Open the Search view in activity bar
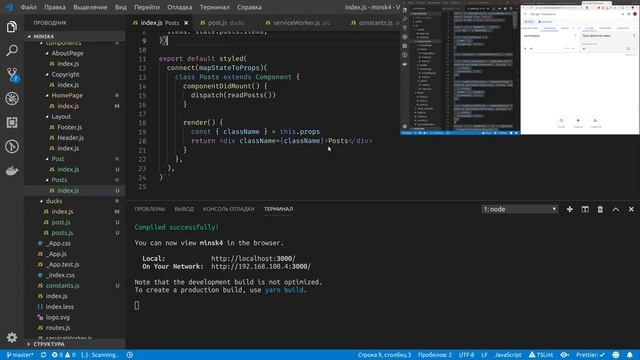The image size is (640, 360). (12, 51)
